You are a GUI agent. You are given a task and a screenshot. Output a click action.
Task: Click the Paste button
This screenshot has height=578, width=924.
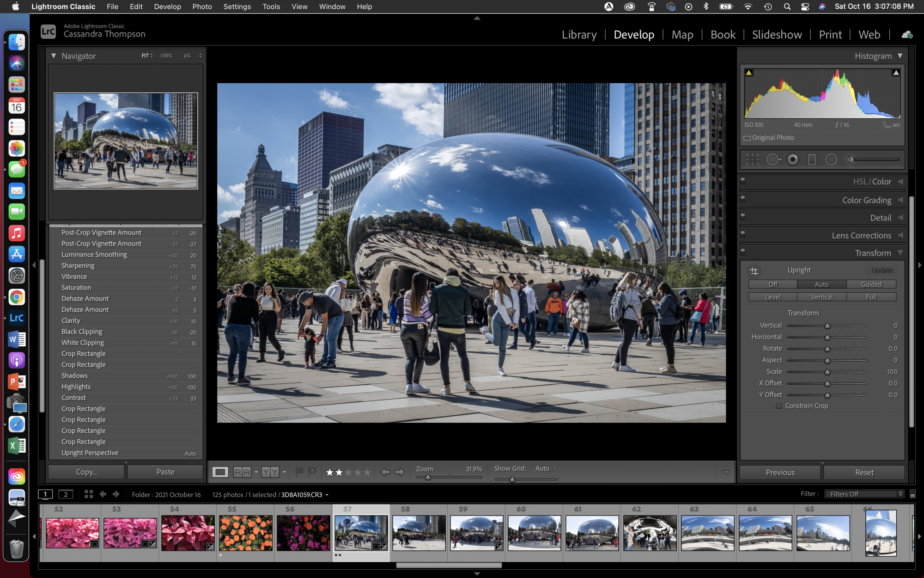165,472
